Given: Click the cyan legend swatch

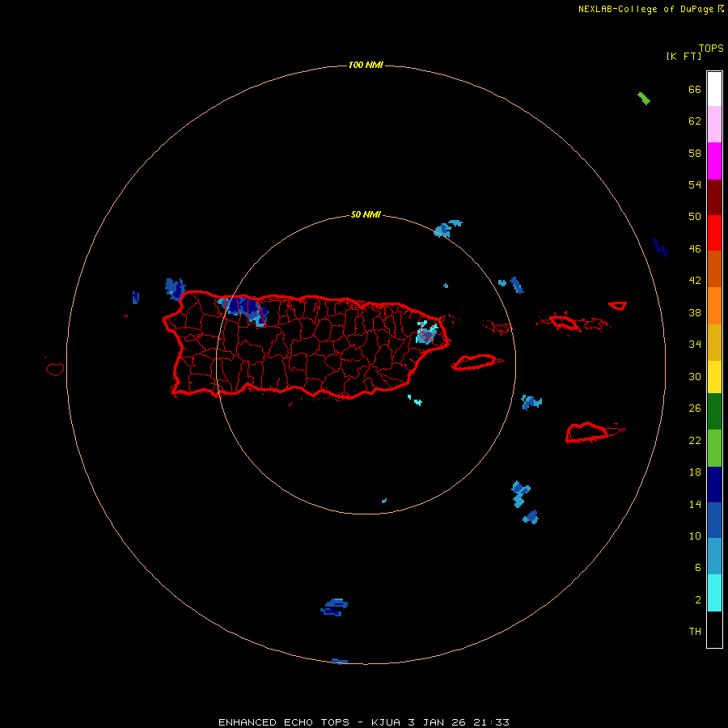Looking at the screenshot, I should (x=714, y=593).
